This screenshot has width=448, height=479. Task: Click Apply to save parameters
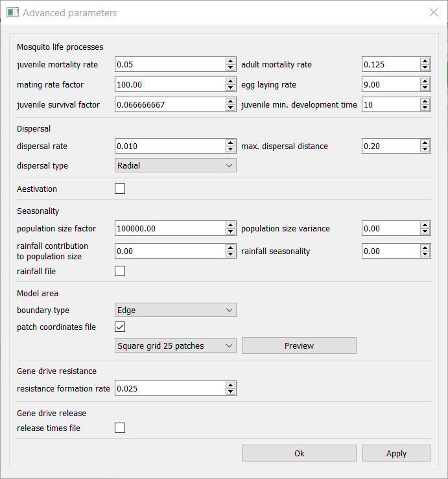click(396, 453)
